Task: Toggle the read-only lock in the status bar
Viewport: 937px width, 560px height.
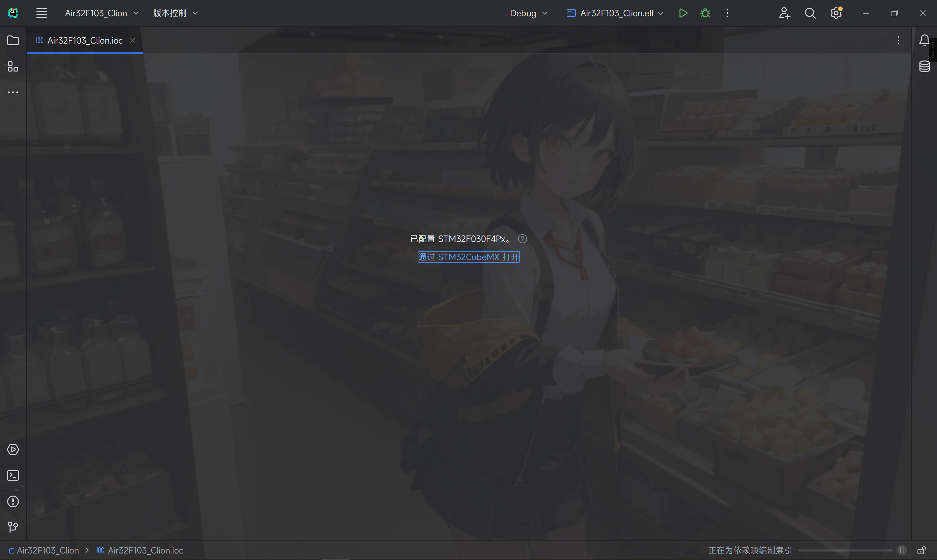Action: (921, 550)
